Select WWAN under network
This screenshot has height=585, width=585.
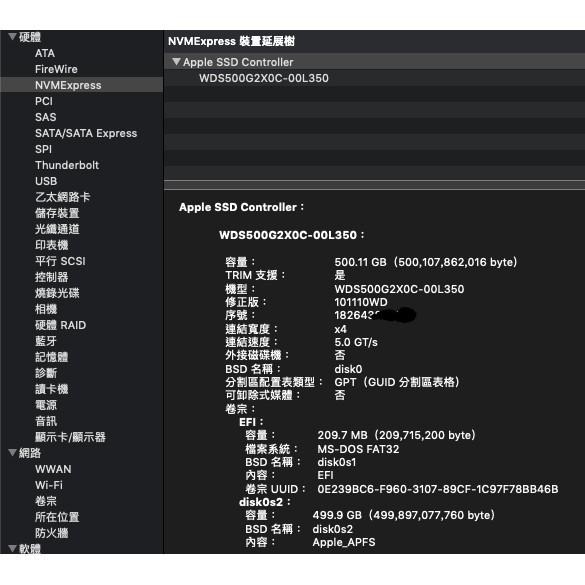(x=53, y=469)
